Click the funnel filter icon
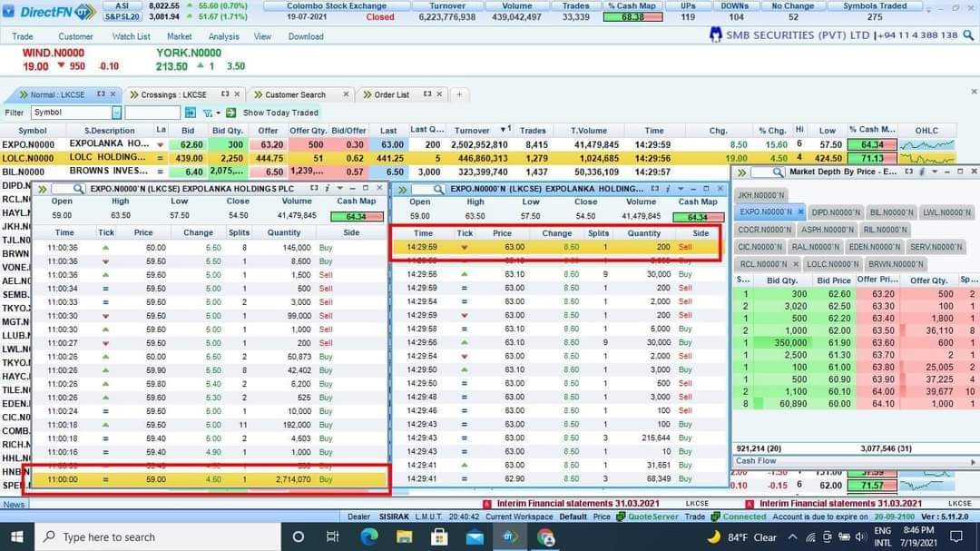This screenshot has width=980, height=551. 208,113
